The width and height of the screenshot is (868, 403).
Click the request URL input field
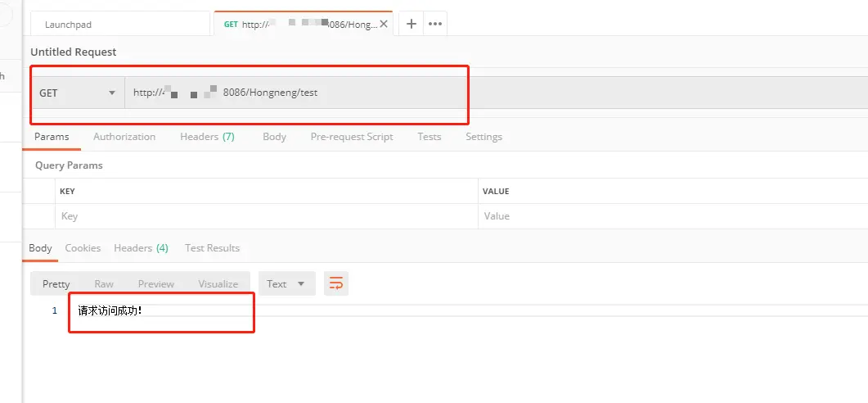click(x=496, y=93)
